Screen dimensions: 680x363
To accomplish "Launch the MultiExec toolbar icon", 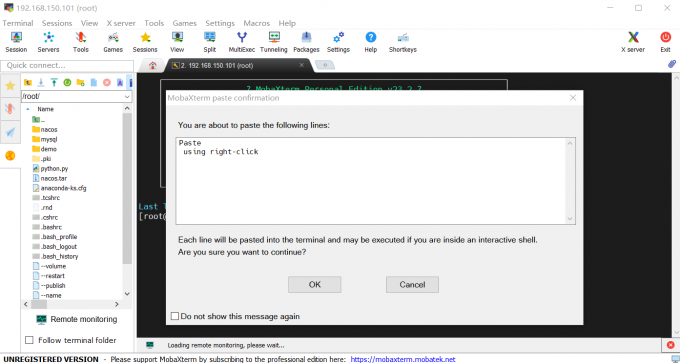I will point(242,42).
